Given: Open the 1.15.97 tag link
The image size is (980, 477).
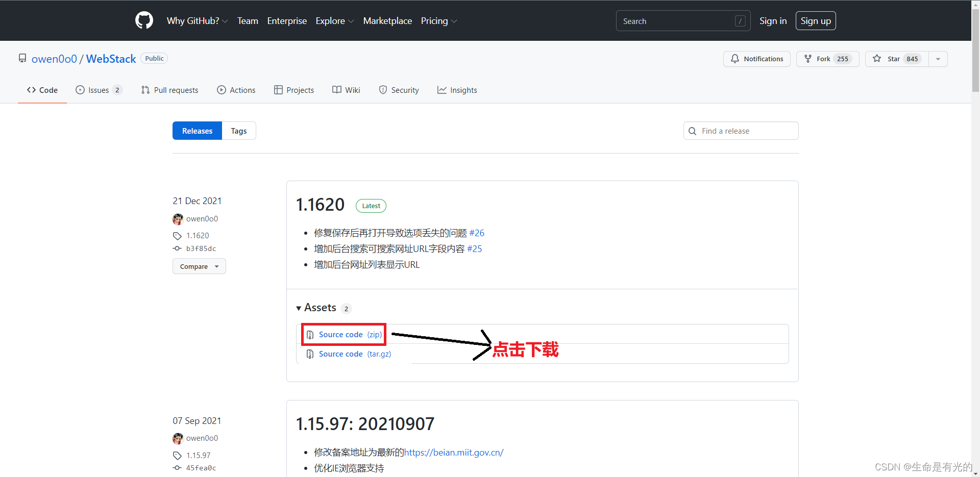Looking at the screenshot, I should [x=199, y=456].
